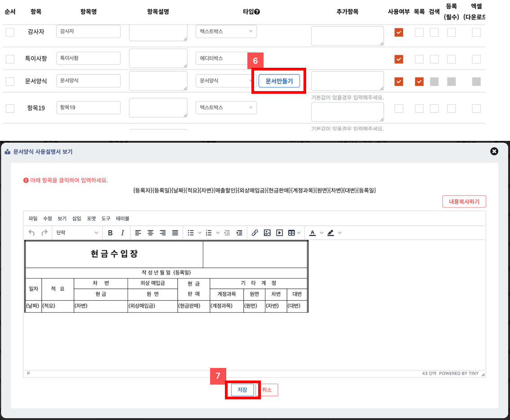Insert a link using the chain icon
510x420 pixels.
(255, 233)
